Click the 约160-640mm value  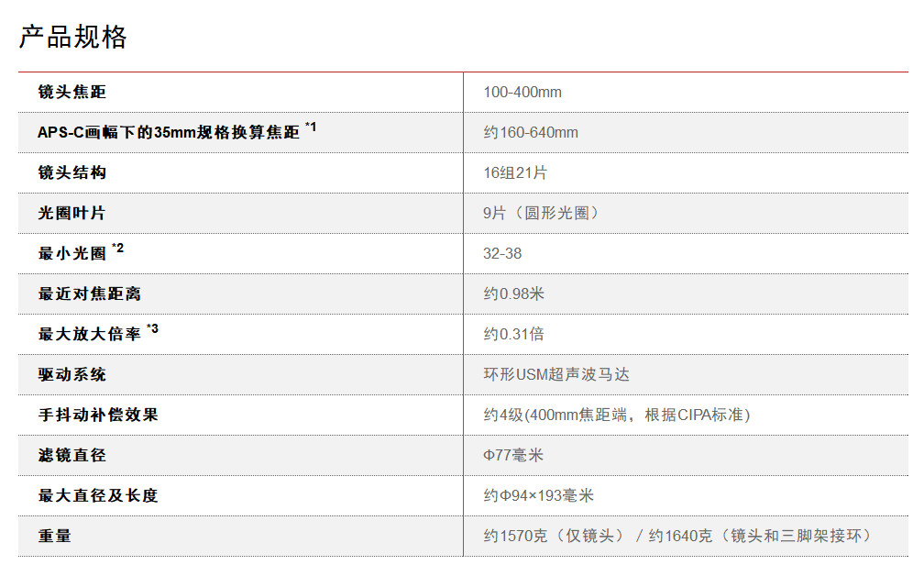click(x=531, y=132)
